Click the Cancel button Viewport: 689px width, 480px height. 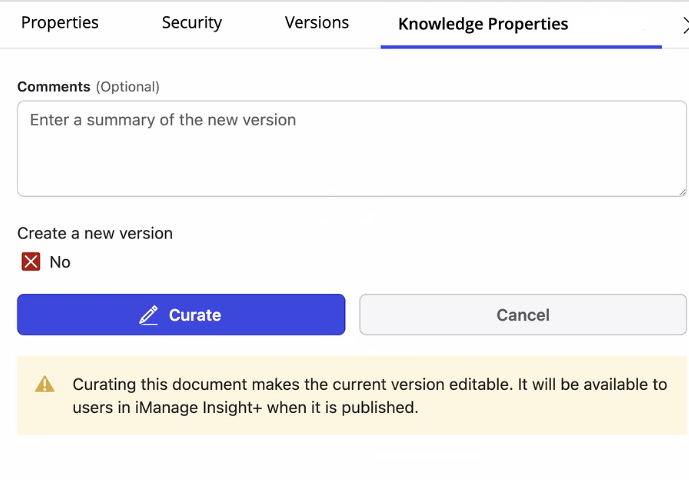click(x=523, y=315)
